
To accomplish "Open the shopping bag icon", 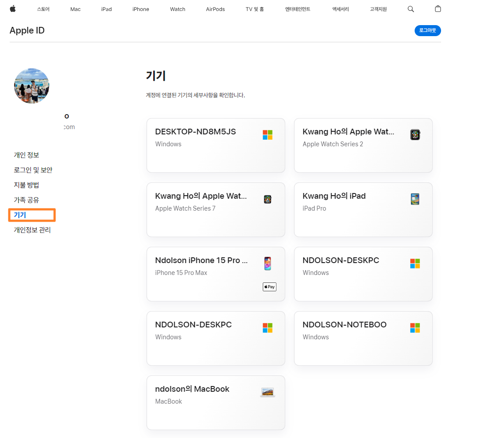I will [x=438, y=9].
